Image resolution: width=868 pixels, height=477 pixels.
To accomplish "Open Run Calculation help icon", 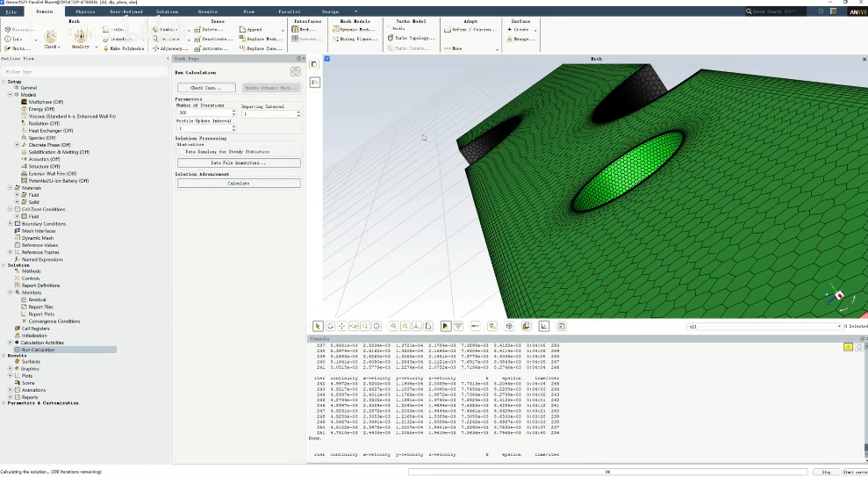I will click(296, 71).
